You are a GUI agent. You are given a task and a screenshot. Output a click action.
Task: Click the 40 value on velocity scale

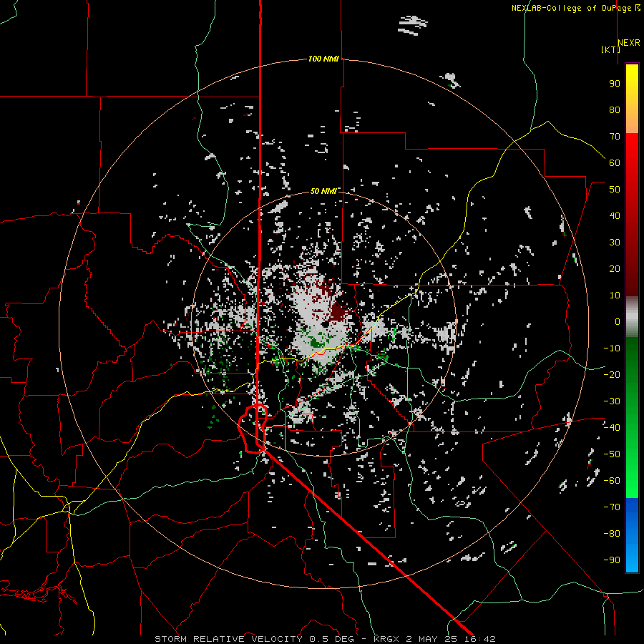pos(615,216)
